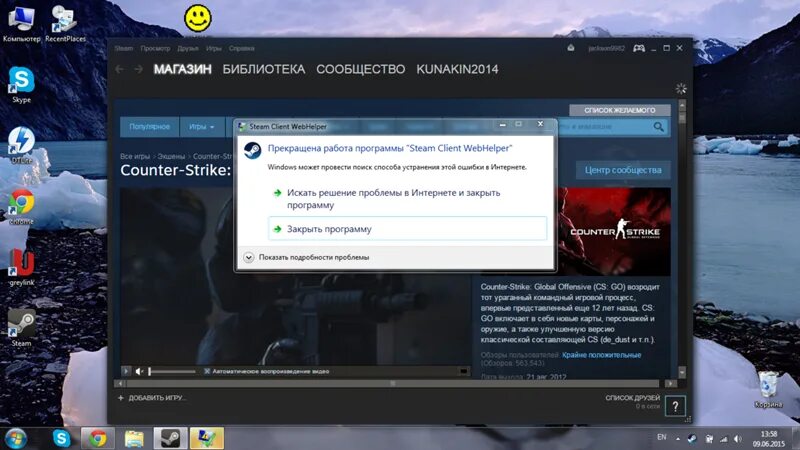Launch Steam from the desktop shortcut

coord(21,328)
